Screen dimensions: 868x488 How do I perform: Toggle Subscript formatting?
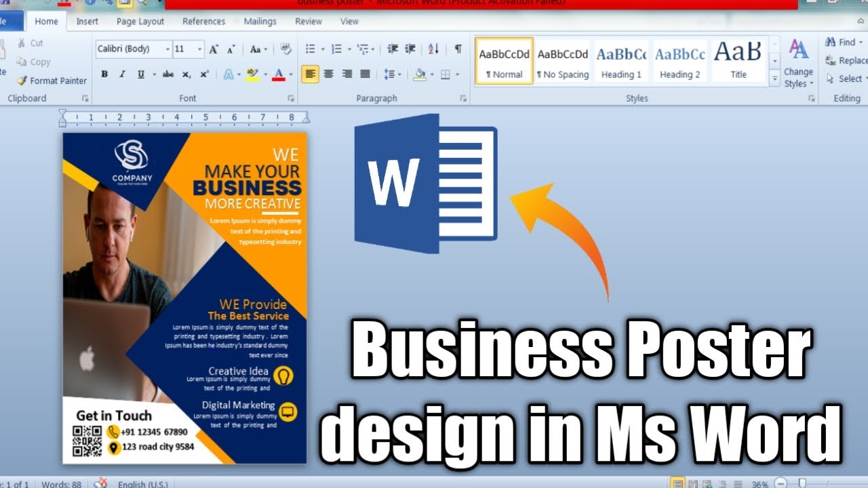pos(186,74)
